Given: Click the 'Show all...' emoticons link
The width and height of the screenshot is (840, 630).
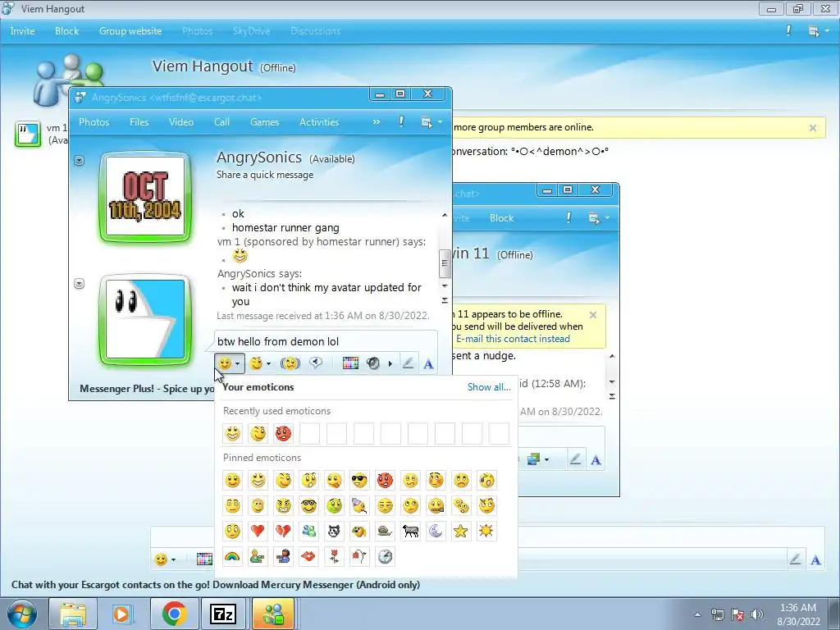Looking at the screenshot, I should point(489,387).
